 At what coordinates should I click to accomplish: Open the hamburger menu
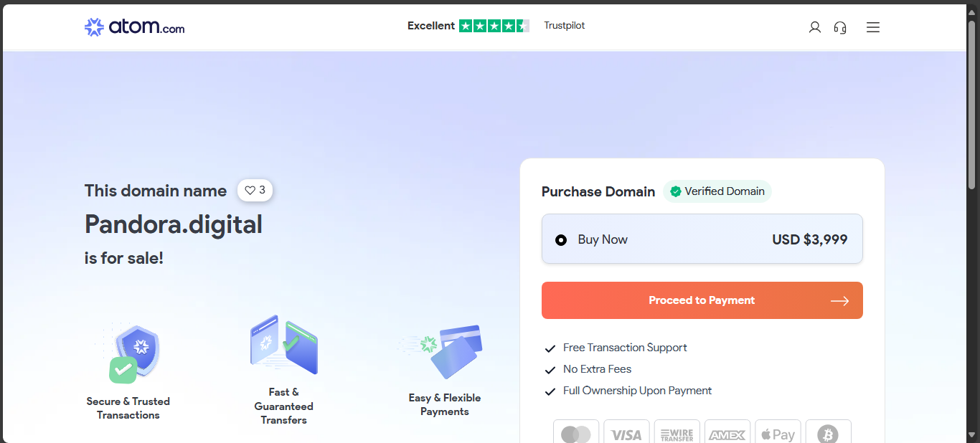tap(873, 27)
